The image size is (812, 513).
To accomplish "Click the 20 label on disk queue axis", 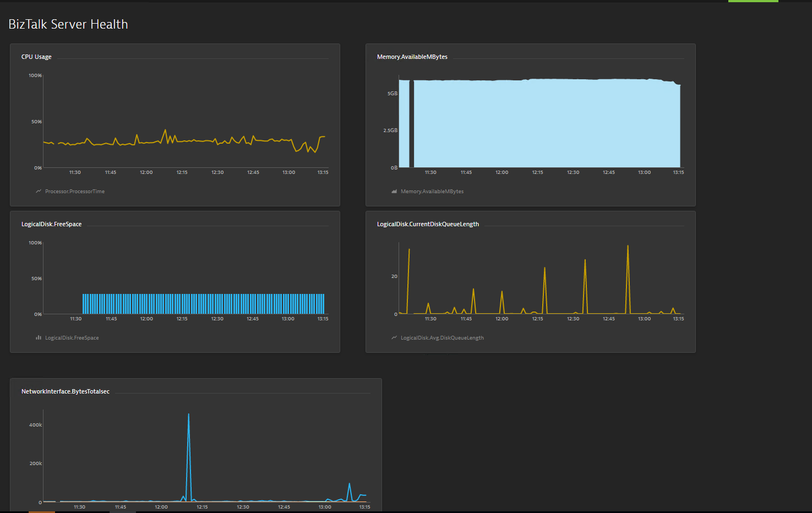I will point(394,276).
